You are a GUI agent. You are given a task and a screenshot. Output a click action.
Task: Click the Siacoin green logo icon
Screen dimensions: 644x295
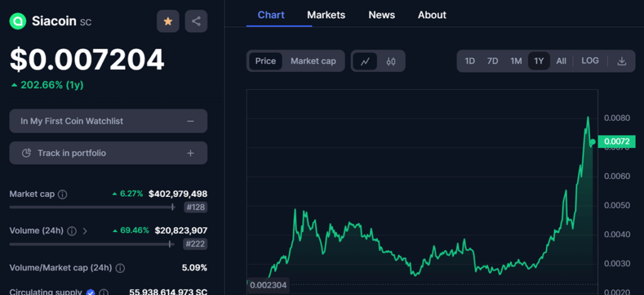(x=18, y=21)
